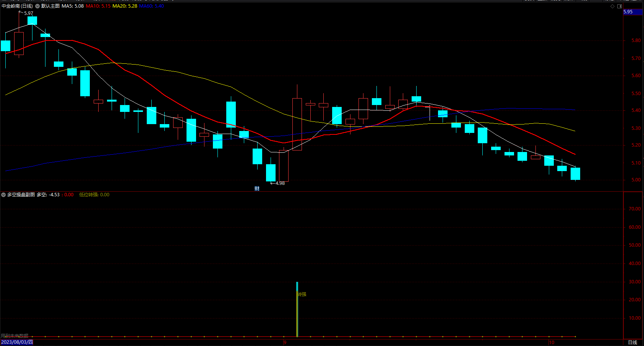
Task: Click the 2023/08/03/四 date label
Action: point(17,342)
